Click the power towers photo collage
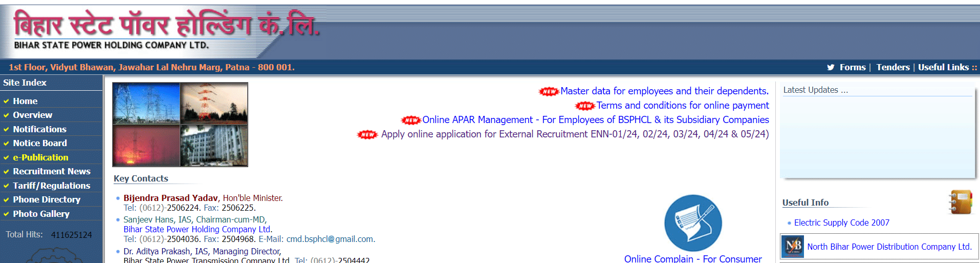The height and width of the screenshot is (263, 980). tap(180, 125)
